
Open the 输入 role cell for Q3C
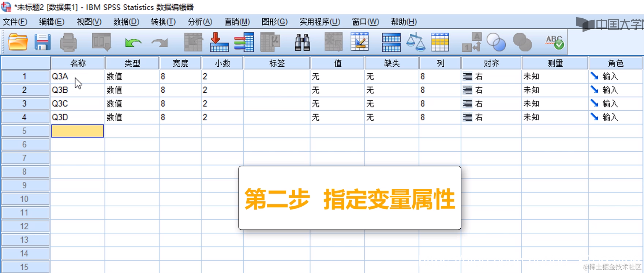(616, 104)
